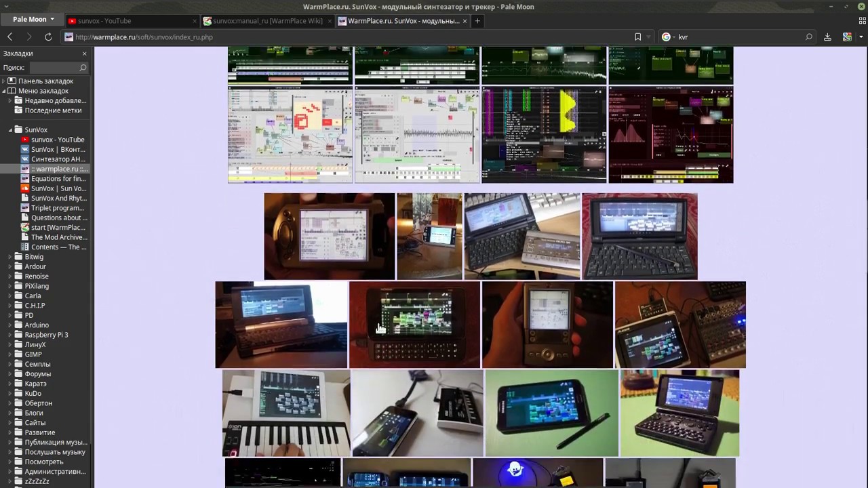This screenshot has height=488, width=868.
Task: Expand the Bitwig bookmarks folder
Action: point(11,257)
